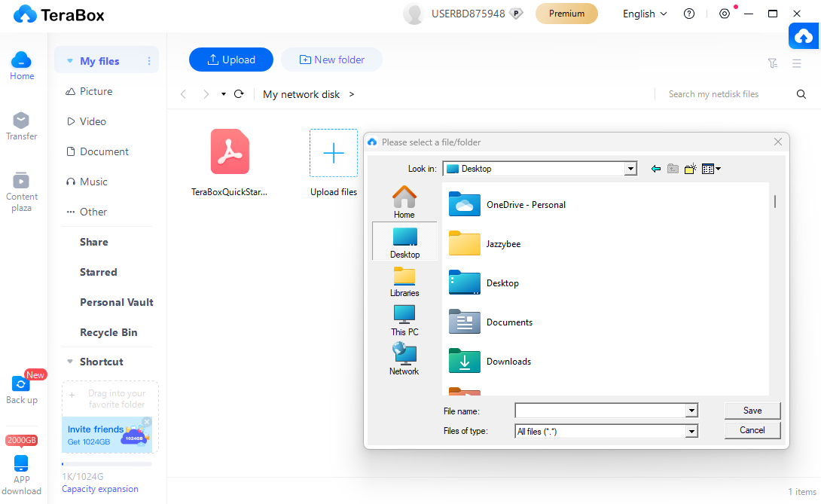Click the blue floating cloud upload icon
821x504 pixels.
point(804,36)
